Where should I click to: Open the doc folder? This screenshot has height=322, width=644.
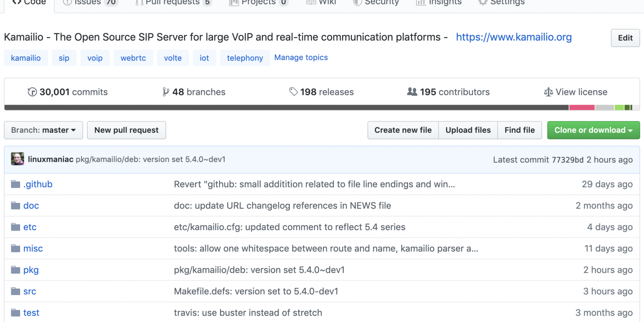31,206
